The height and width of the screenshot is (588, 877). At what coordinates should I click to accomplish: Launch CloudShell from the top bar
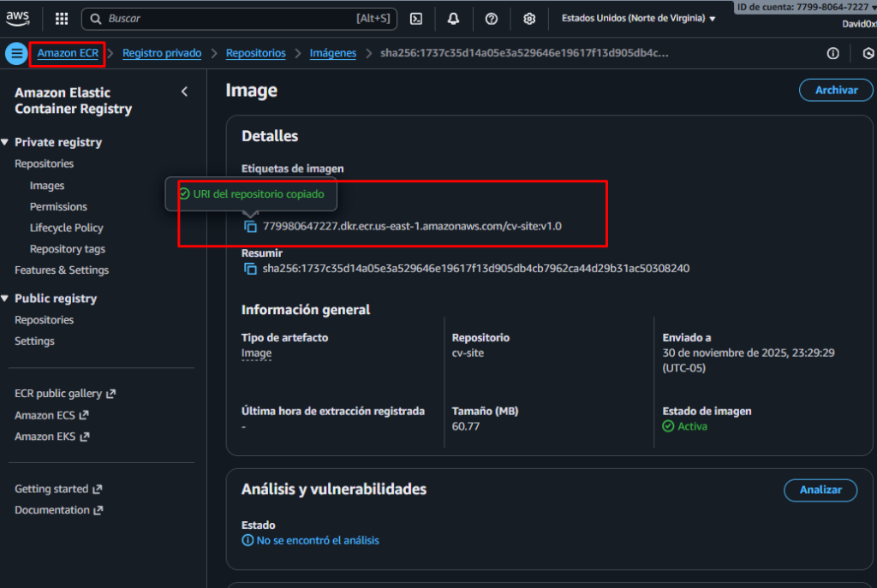click(x=416, y=18)
